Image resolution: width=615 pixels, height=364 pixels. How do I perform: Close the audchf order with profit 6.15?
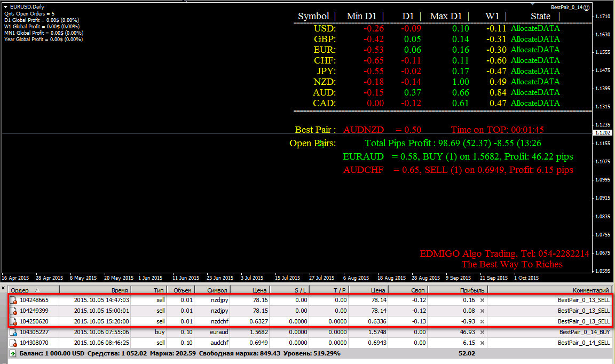coord(483,343)
